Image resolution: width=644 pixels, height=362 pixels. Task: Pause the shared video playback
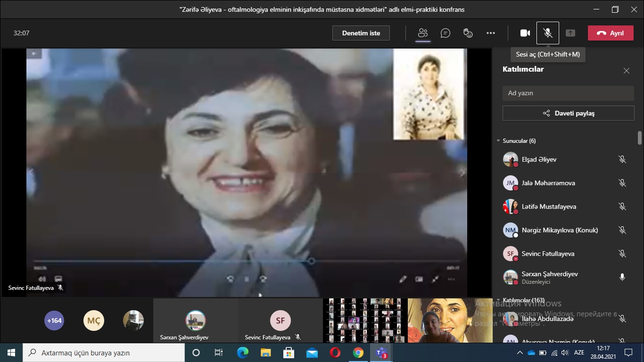(247, 279)
